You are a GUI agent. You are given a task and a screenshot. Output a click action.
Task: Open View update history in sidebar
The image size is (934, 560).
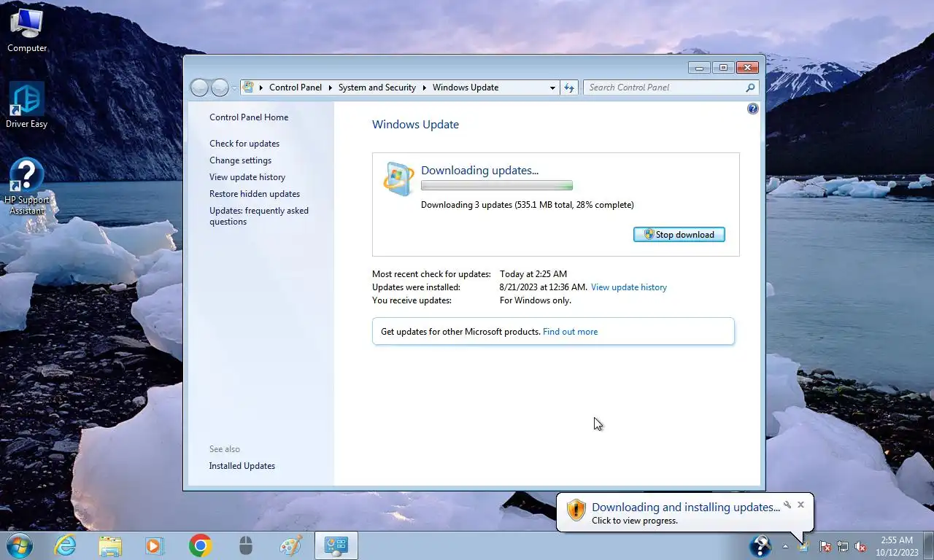click(247, 177)
